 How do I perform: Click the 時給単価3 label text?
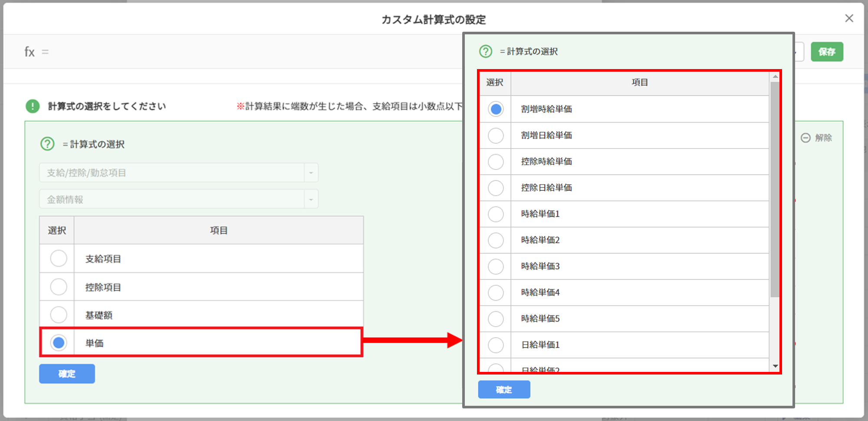tap(540, 266)
